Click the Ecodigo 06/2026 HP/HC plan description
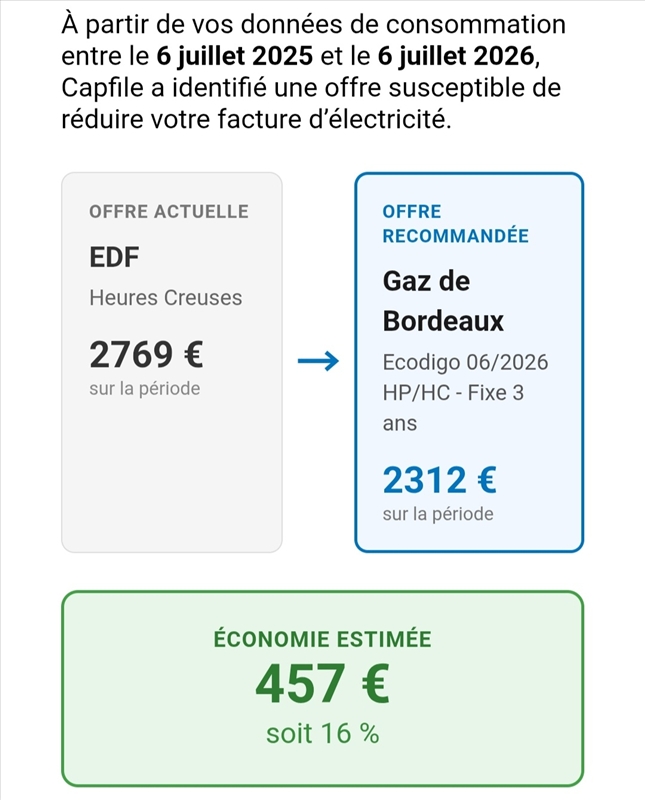 coord(465,392)
